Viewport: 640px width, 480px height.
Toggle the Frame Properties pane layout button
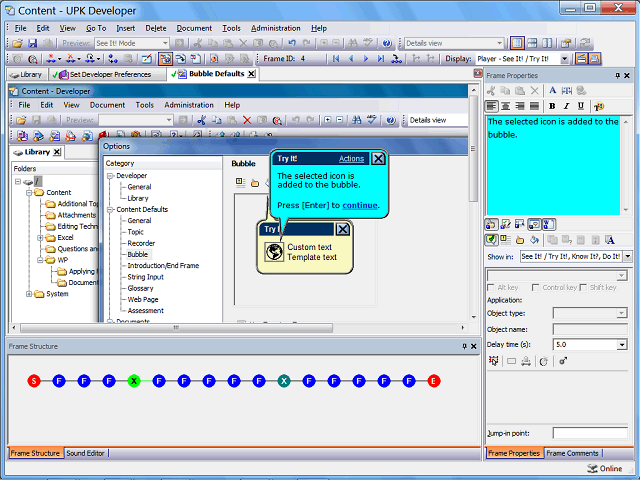click(x=517, y=43)
